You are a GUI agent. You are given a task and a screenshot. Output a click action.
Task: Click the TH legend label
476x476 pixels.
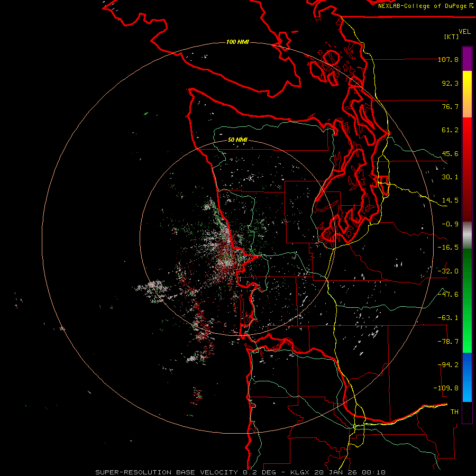coord(454,412)
